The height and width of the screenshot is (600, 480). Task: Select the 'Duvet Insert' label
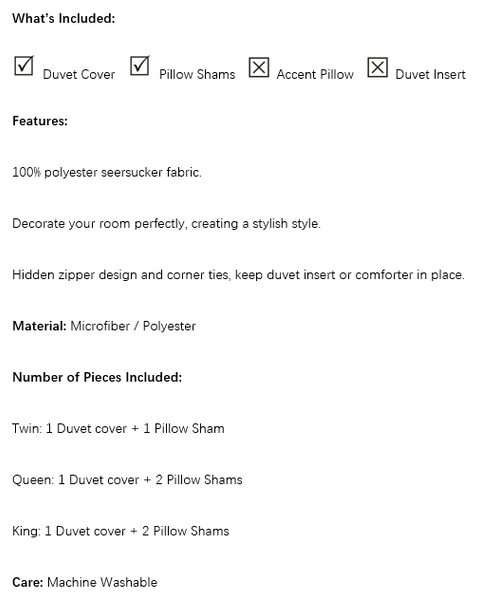pyautogui.click(x=431, y=74)
